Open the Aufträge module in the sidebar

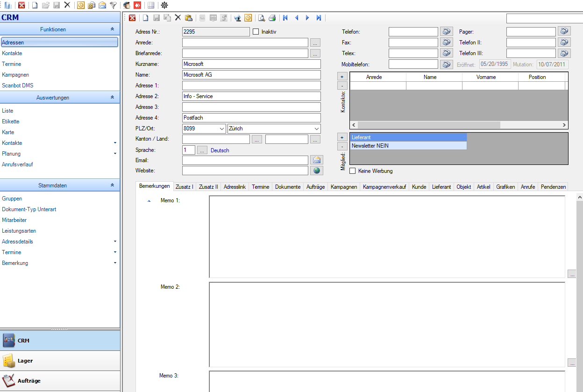60,381
